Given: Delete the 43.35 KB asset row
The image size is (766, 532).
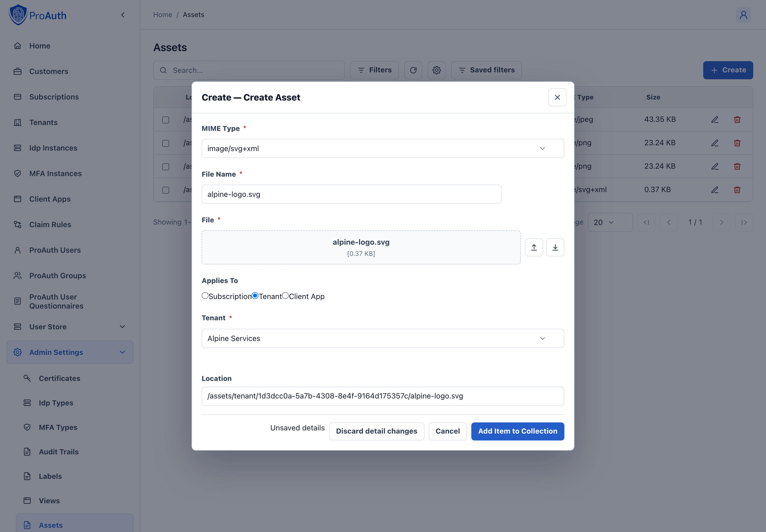Looking at the screenshot, I should [737, 120].
